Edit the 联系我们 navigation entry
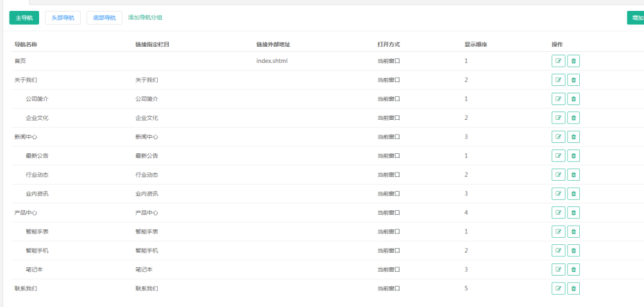644x307 pixels. pyautogui.click(x=558, y=288)
